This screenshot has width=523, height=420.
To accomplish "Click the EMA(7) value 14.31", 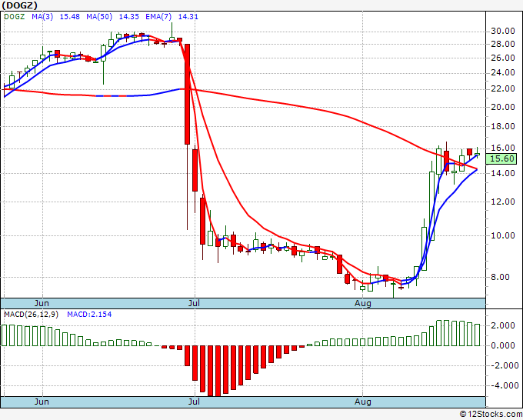I will (x=188, y=17).
